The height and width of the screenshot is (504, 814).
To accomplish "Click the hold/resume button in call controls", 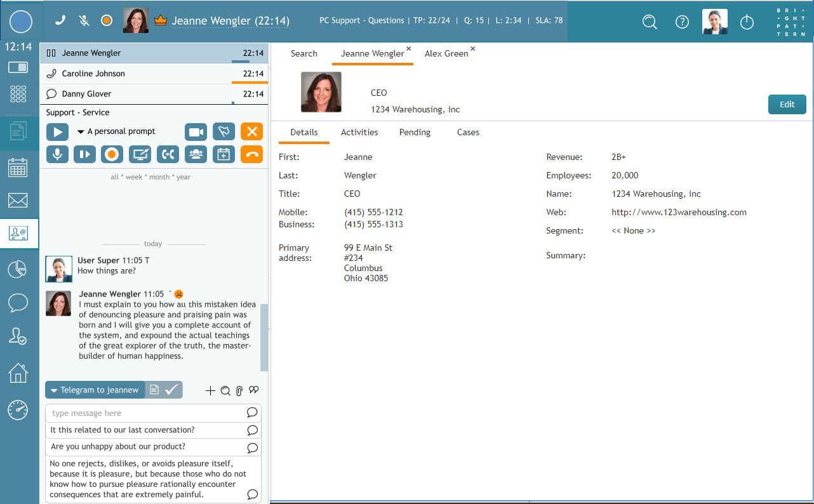I will 84,154.
